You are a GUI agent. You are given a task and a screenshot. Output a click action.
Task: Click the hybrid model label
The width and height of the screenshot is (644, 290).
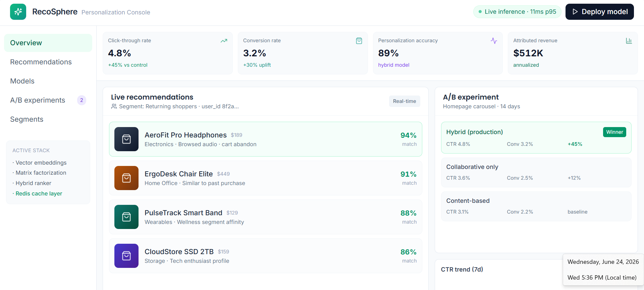click(393, 65)
